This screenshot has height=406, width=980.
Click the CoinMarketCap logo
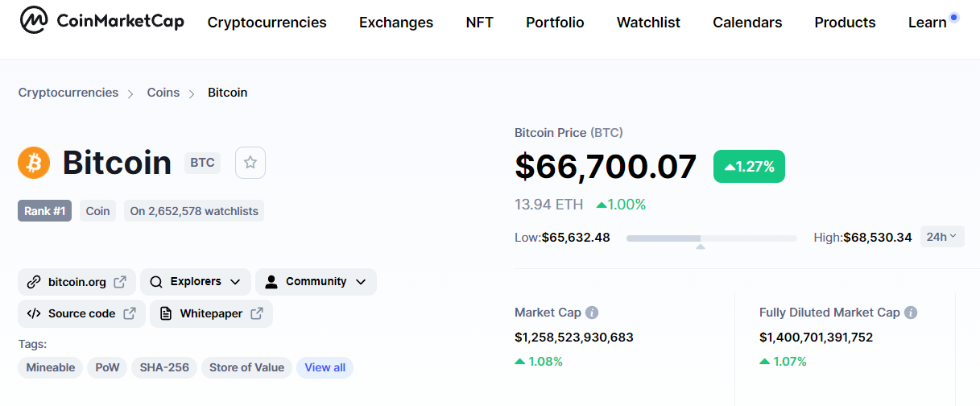(101, 22)
